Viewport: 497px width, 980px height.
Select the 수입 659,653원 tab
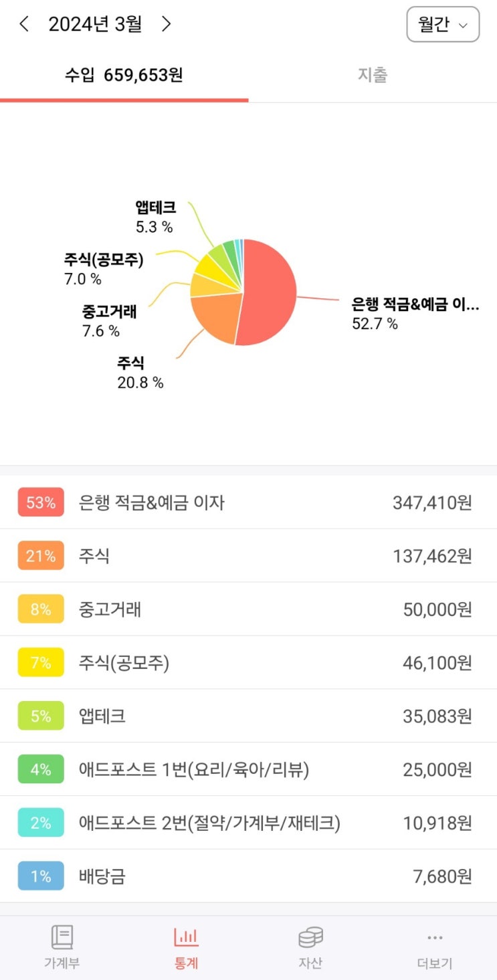124,75
